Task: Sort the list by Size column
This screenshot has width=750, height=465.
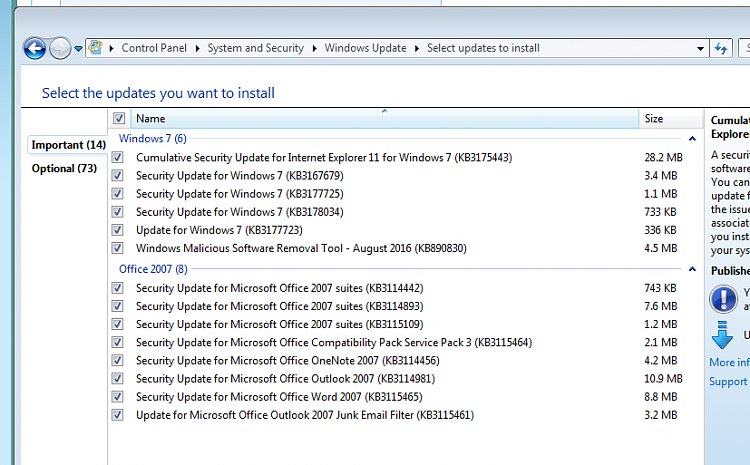Action: click(x=670, y=118)
